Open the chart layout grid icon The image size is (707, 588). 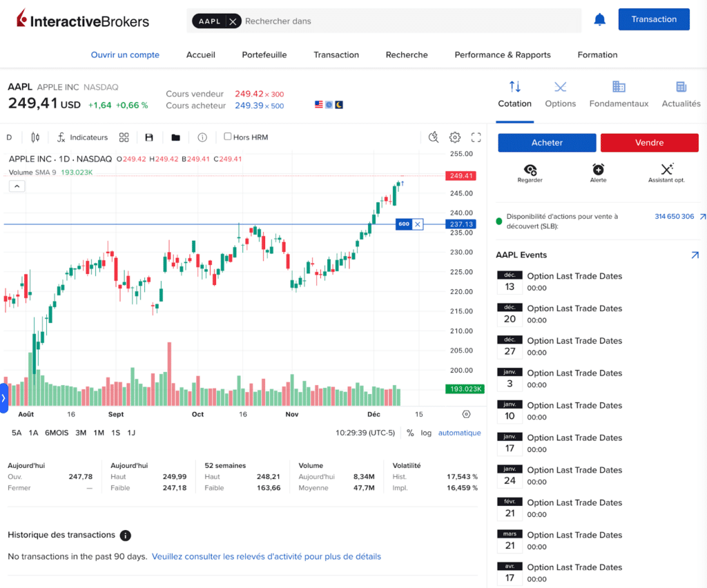124,137
